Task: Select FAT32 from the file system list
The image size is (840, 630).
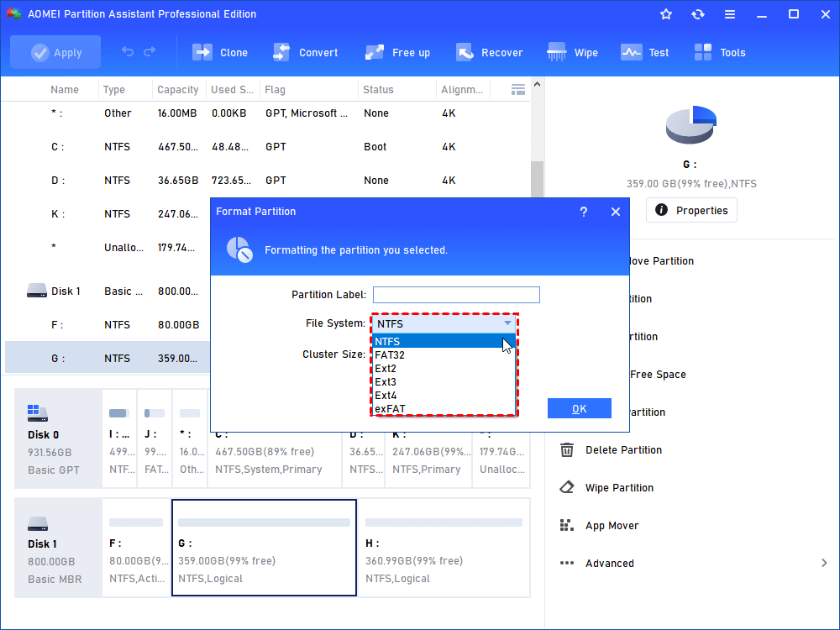Action: [x=444, y=355]
